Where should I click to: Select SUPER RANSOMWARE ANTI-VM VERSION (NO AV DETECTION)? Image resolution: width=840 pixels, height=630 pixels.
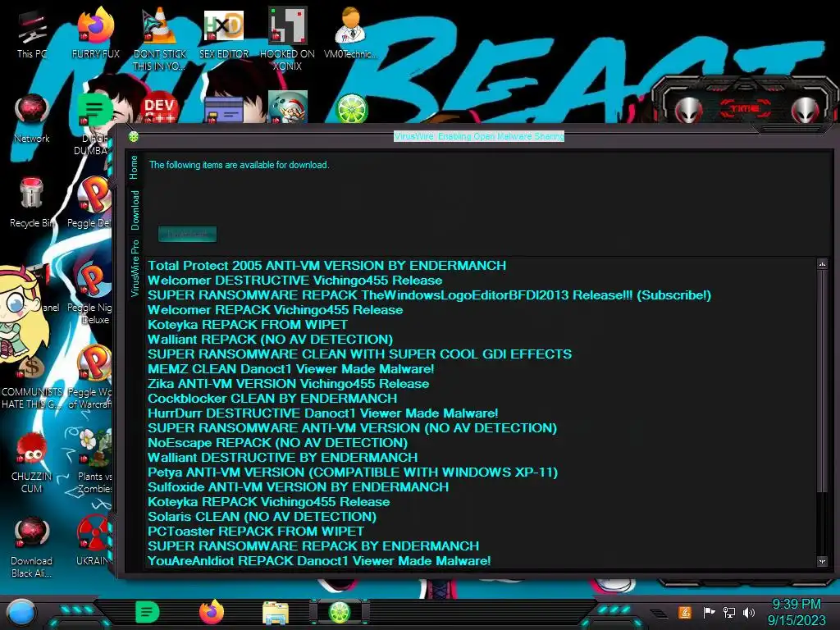point(352,428)
